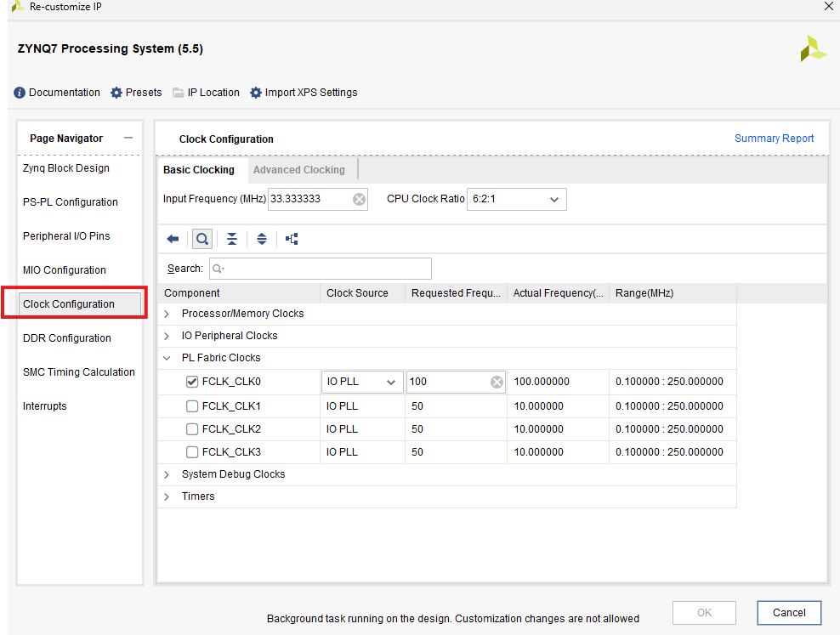Click the IP Location label

pyautogui.click(x=213, y=93)
